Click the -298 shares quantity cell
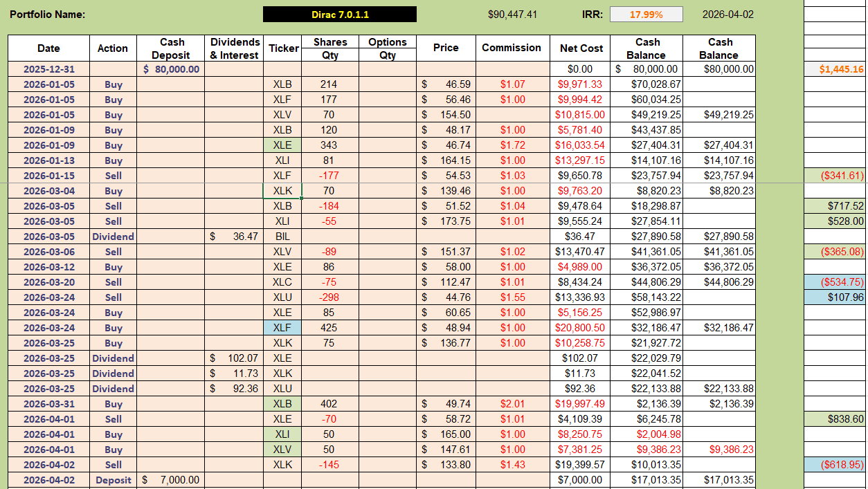Image resolution: width=868 pixels, height=489 pixels. pyautogui.click(x=329, y=297)
